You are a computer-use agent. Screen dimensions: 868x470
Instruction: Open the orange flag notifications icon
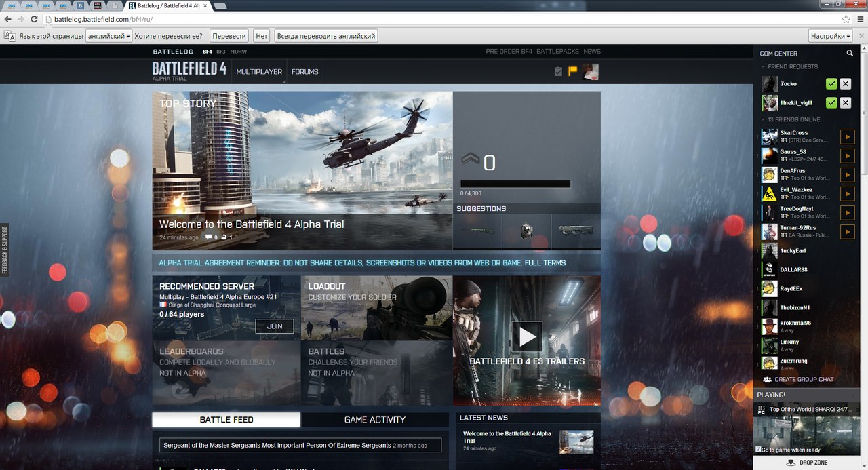(x=572, y=71)
